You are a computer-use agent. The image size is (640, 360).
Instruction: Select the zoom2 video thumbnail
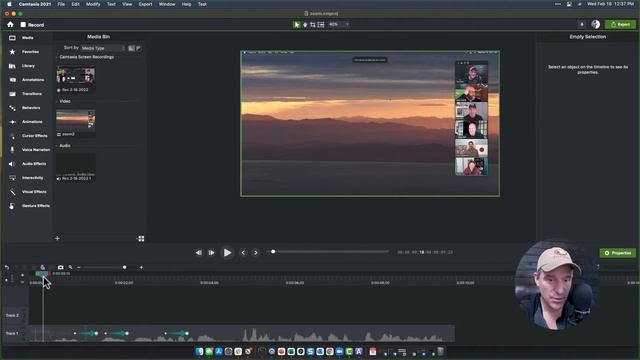(x=76, y=120)
